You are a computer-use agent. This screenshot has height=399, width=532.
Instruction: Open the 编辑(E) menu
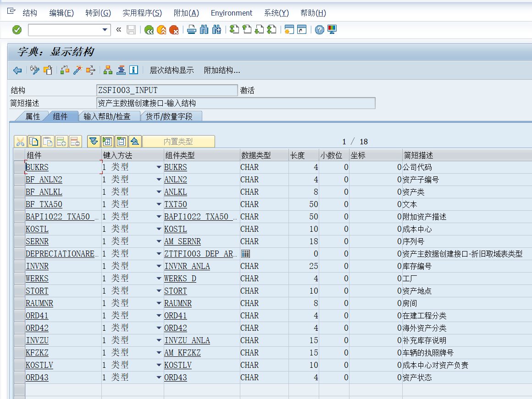coord(61,13)
